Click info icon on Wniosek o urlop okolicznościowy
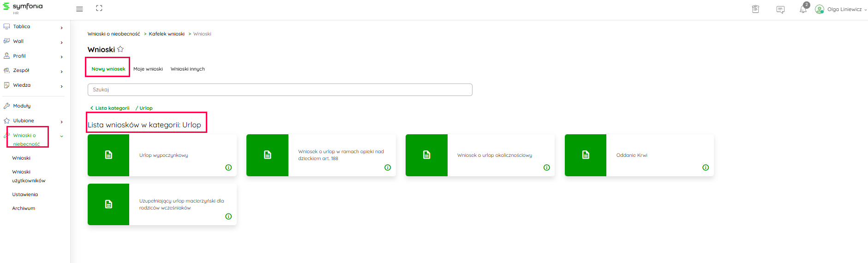This screenshot has width=868, height=263. click(x=546, y=167)
